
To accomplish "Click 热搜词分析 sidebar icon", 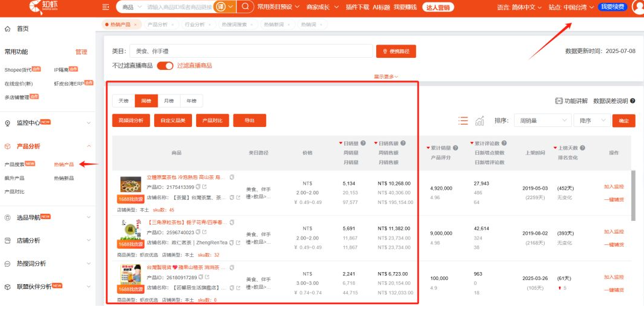I will (x=7, y=264).
